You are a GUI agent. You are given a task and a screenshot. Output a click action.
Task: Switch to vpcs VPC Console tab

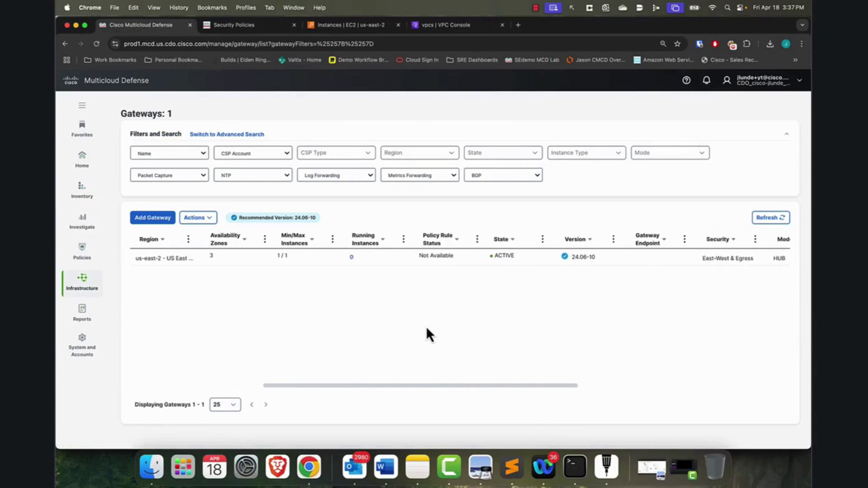458,25
